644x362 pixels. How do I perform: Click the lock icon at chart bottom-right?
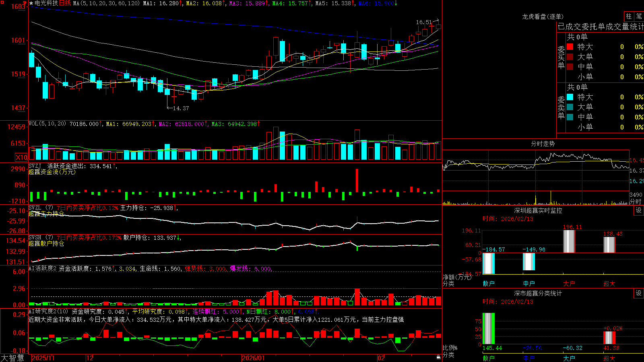pos(439,357)
